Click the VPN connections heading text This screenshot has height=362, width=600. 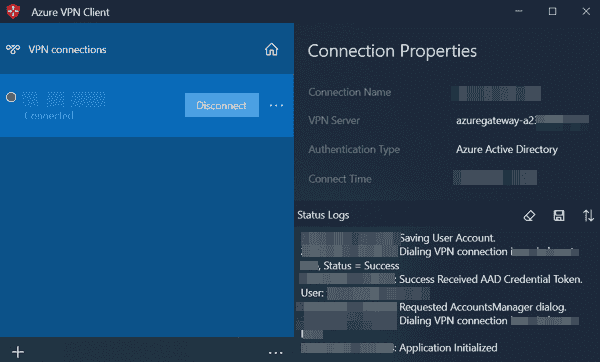(x=67, y=49)
